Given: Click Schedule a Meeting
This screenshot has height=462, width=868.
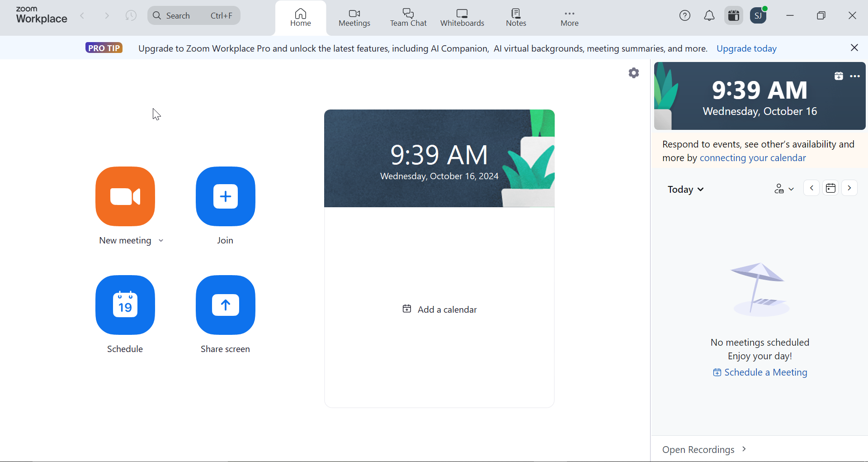Looking at the screenshot, I should click(765, 372).
